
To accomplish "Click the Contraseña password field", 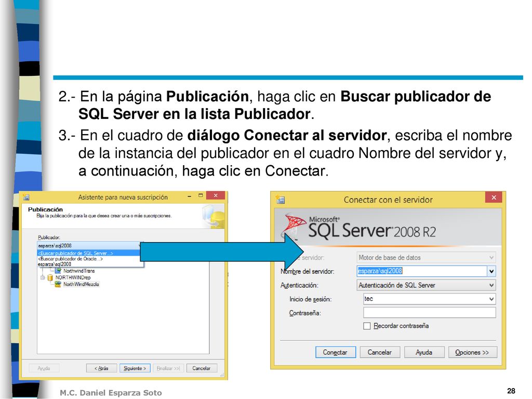I will click(x=429, y=312).
